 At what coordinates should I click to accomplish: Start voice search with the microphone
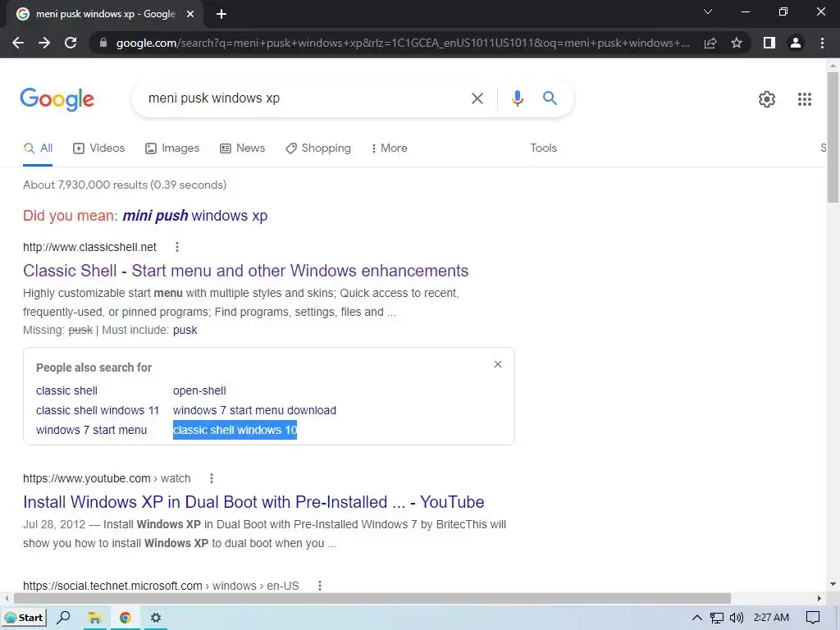tap(517, 98)
